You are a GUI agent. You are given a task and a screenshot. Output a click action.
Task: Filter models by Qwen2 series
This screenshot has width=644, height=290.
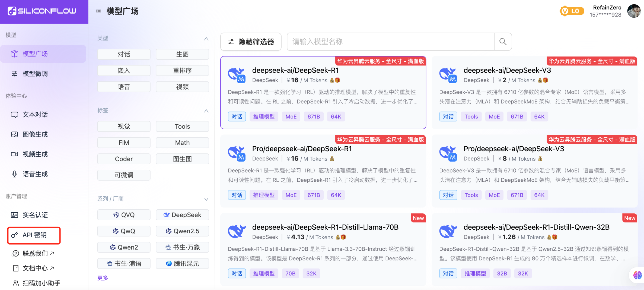(x=124, y=247)
